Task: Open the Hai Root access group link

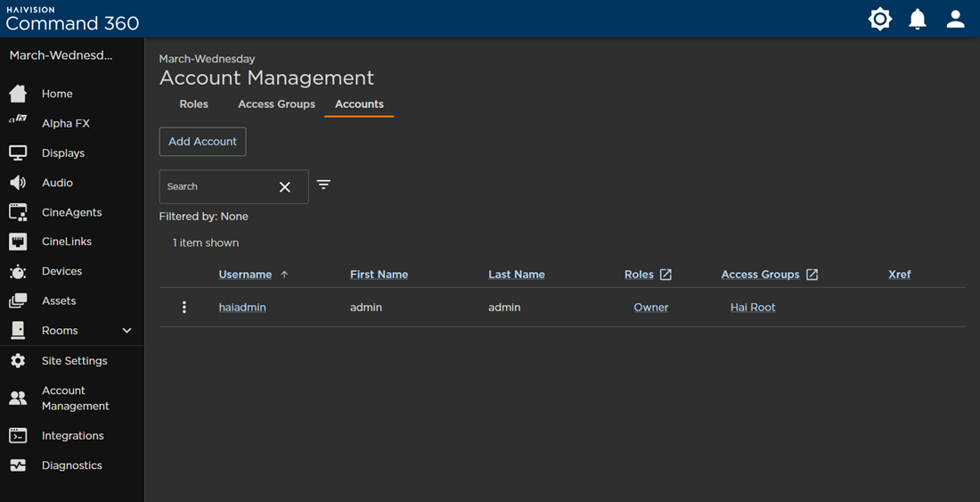Action: pyautogui.click(x=753, y=308)
